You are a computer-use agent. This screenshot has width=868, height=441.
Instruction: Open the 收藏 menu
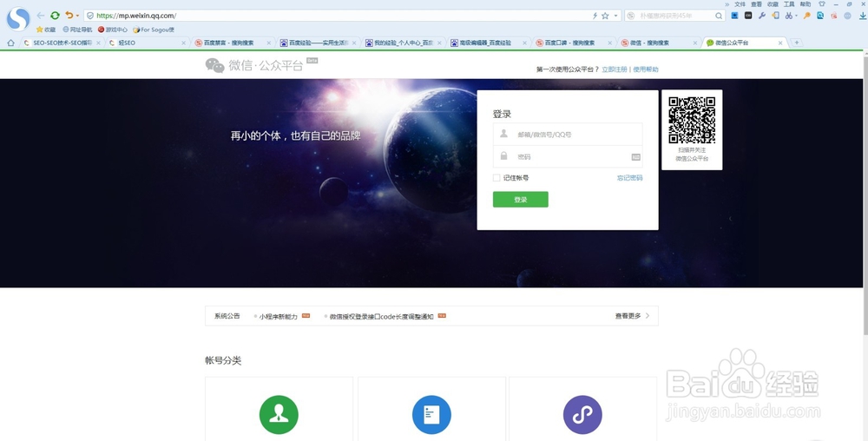pos(773,3)
